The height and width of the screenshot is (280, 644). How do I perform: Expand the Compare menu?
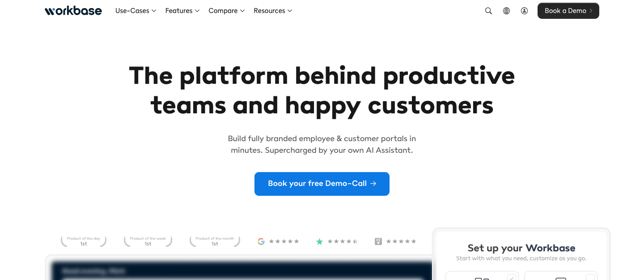click(227, 11)
